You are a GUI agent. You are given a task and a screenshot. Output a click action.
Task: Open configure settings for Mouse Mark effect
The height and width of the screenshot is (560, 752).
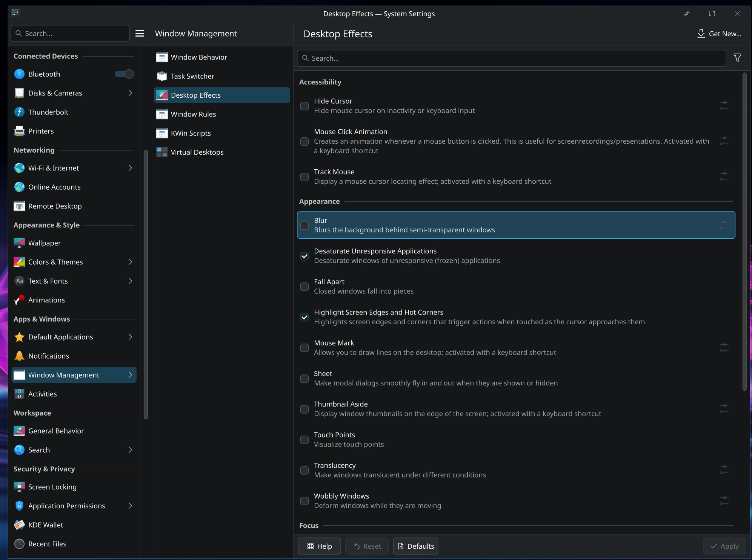click(x=724, y=347)
